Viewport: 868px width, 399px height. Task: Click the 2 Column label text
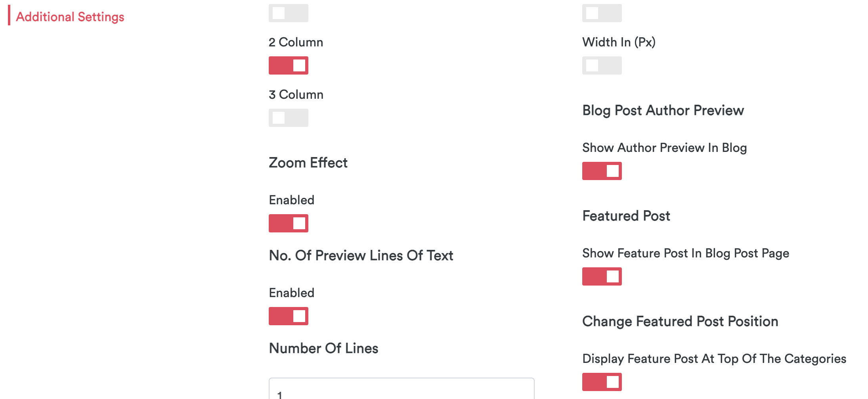click(x=296, y=42)
